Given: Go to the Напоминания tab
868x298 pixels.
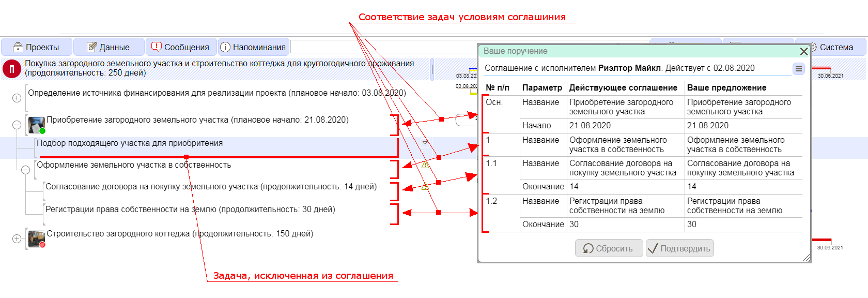Looking at the screenshot, I should tap(253, 47).
